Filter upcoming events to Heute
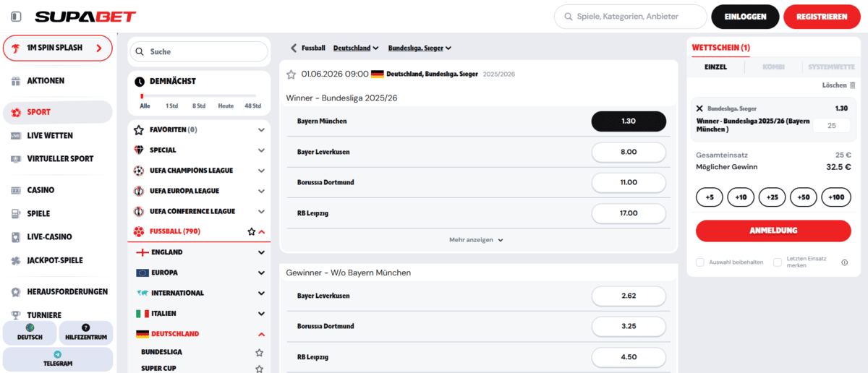Image resolution: width=868 pixels, height=373 pixels. coord(226,106)
